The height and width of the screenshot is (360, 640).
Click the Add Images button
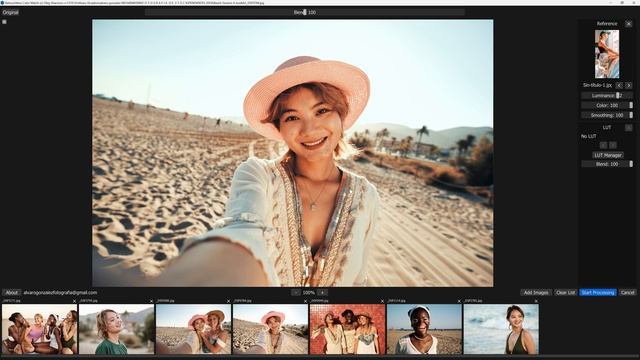click(536, 293)
